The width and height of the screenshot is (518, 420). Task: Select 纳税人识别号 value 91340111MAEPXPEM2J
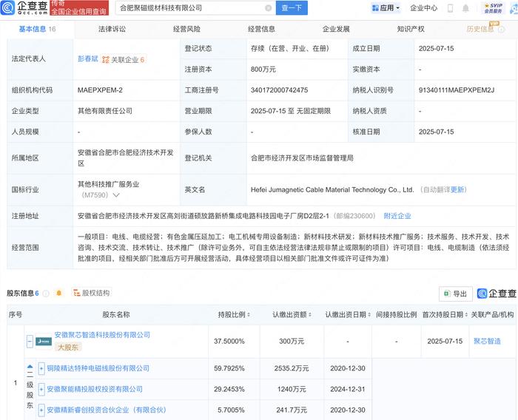[457, 90]
